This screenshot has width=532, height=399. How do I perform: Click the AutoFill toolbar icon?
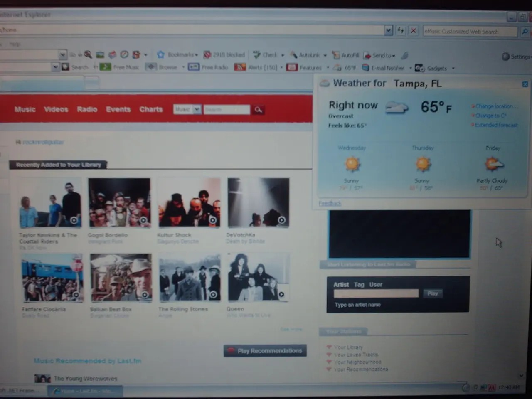[335, 54]
